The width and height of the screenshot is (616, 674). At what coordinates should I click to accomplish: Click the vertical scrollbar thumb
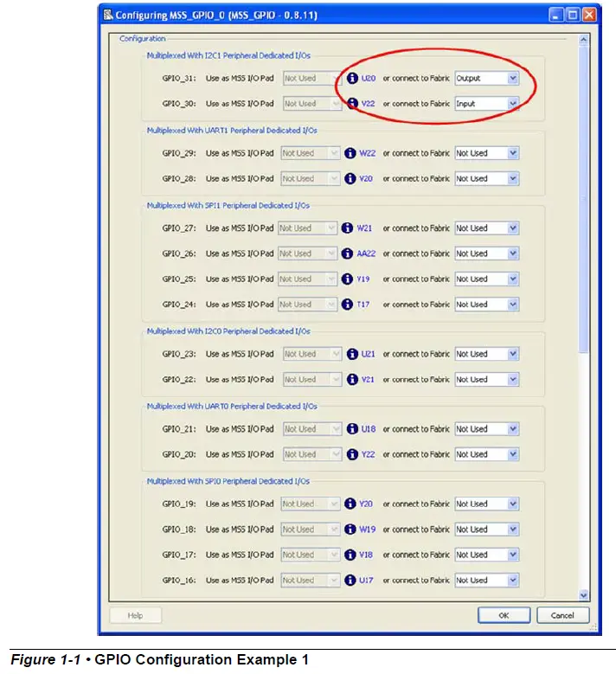click(583, 200)
